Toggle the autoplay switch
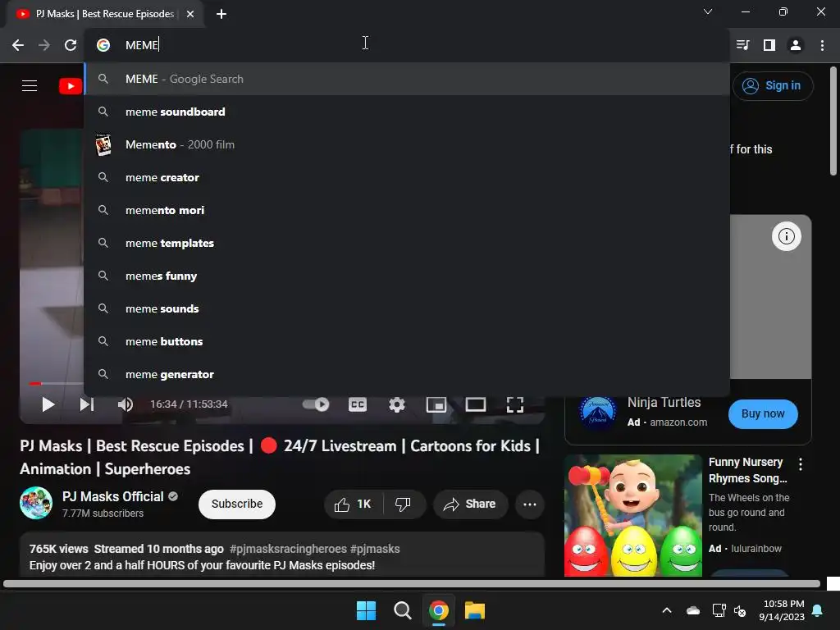840x630 pixels. pyautogui.click(x=316, y=404)
